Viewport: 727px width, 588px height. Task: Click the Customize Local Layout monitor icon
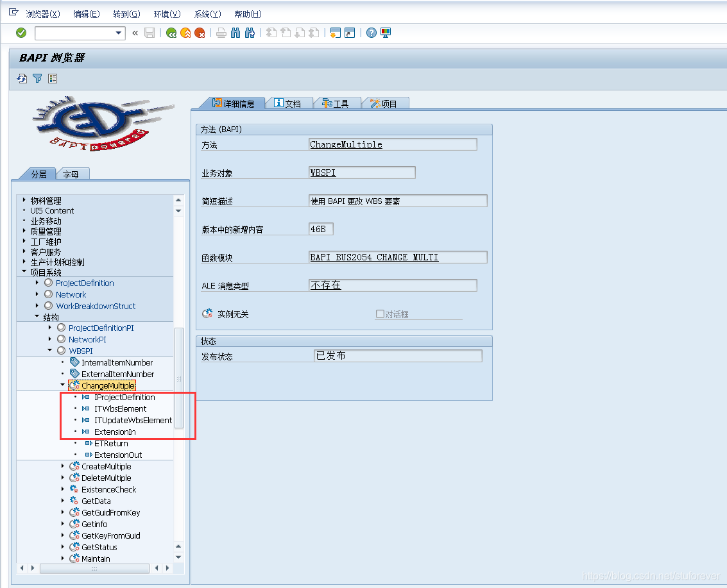[x=385, y=33]
